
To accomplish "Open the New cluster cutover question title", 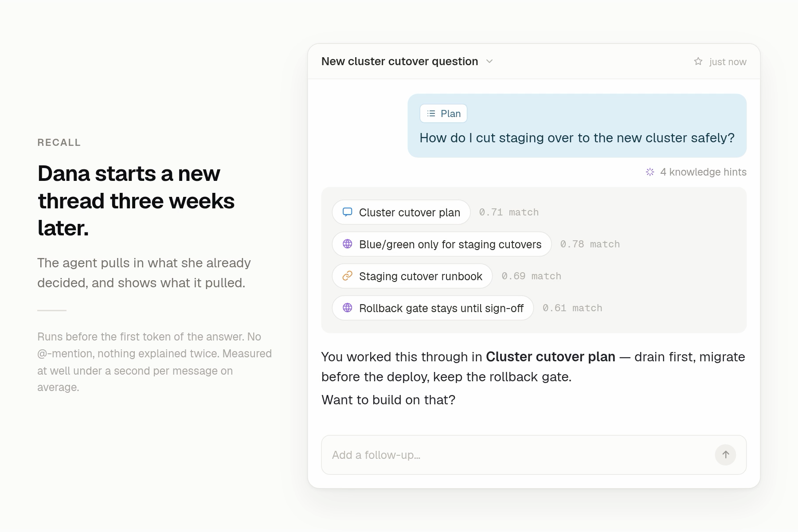I will pos(399,61).
